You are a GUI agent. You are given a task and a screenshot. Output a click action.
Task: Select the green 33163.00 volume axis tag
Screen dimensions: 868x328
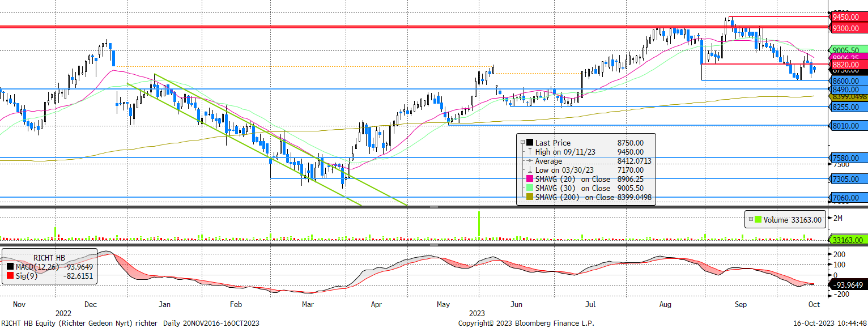[848, 240]
